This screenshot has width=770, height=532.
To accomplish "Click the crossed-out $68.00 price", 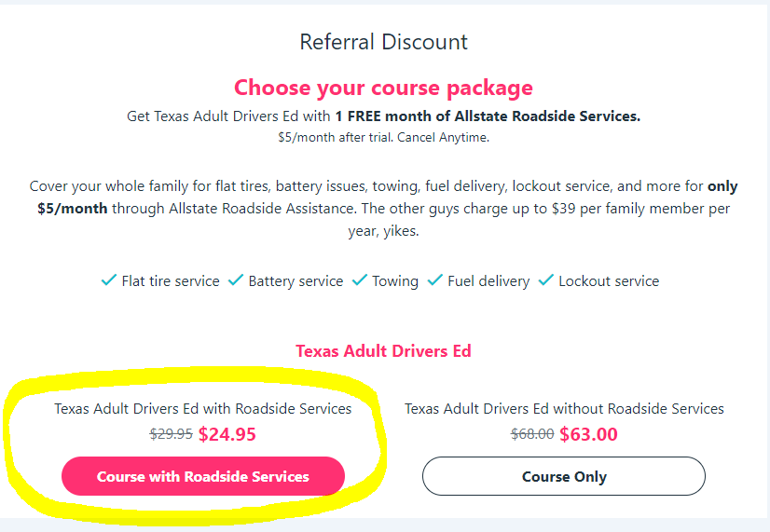I will [532, 434].
